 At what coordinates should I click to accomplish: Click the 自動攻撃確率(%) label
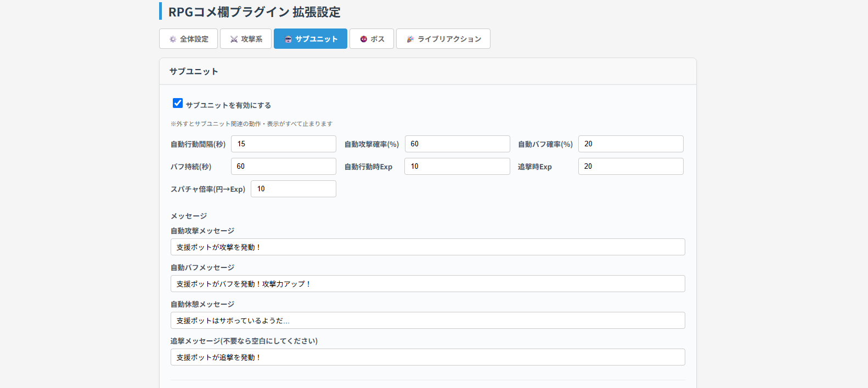pos(371,144)
